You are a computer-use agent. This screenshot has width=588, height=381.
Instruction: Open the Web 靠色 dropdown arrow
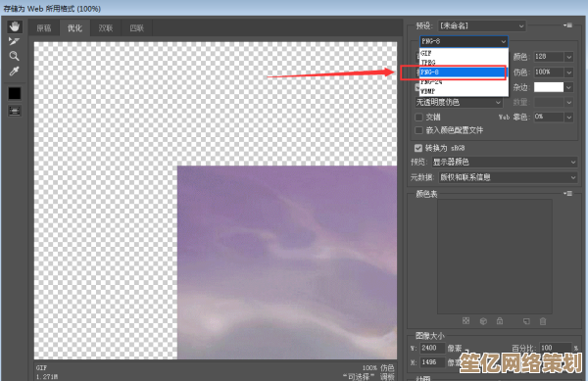569,117
